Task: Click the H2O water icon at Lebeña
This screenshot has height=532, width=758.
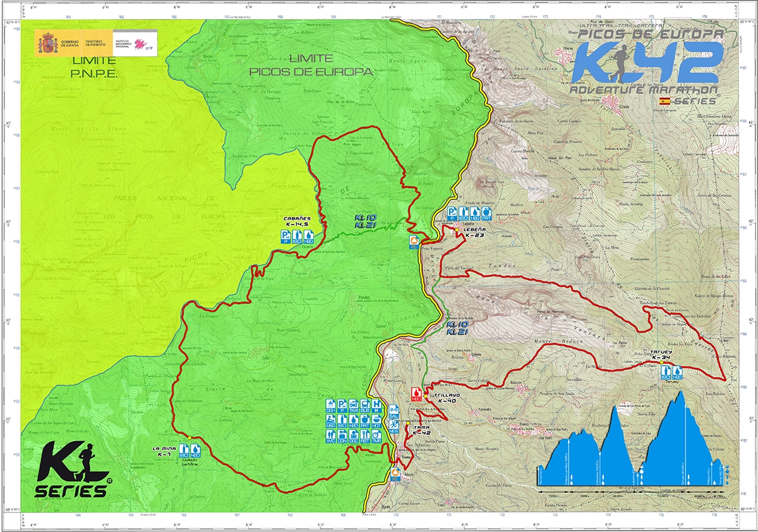Action: click(x=475, y=214)
